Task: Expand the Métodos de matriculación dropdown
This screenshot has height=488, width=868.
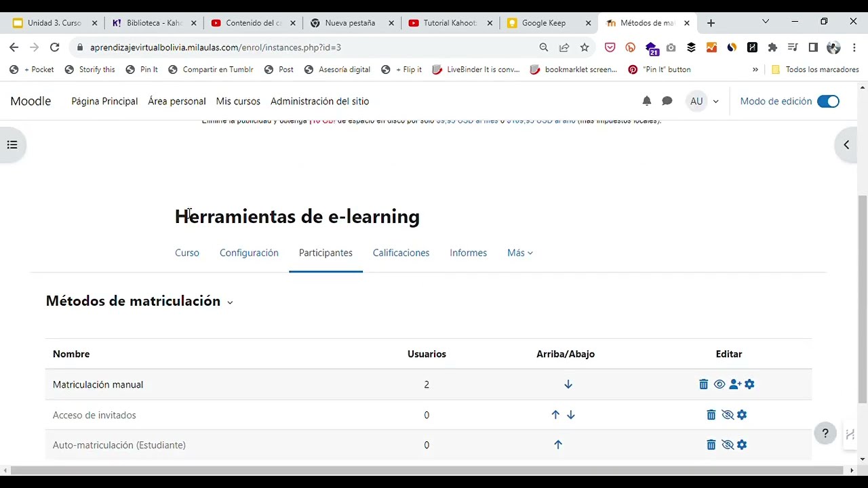Action: [x=230, y=302]
